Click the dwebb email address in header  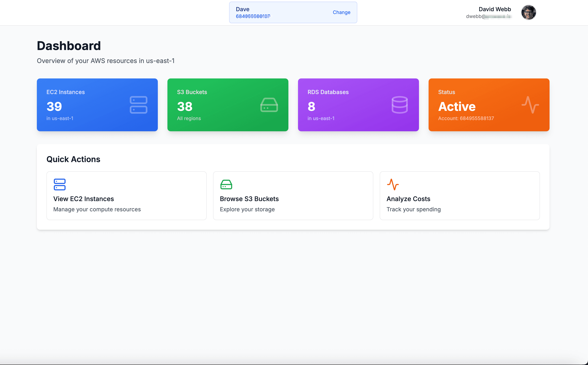(489, 17)
